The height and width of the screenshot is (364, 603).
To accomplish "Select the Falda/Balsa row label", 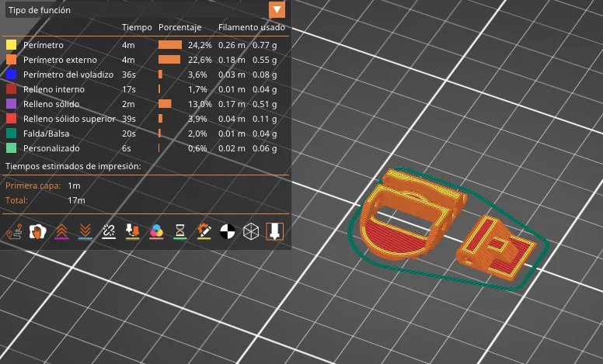I will point(46,133).
